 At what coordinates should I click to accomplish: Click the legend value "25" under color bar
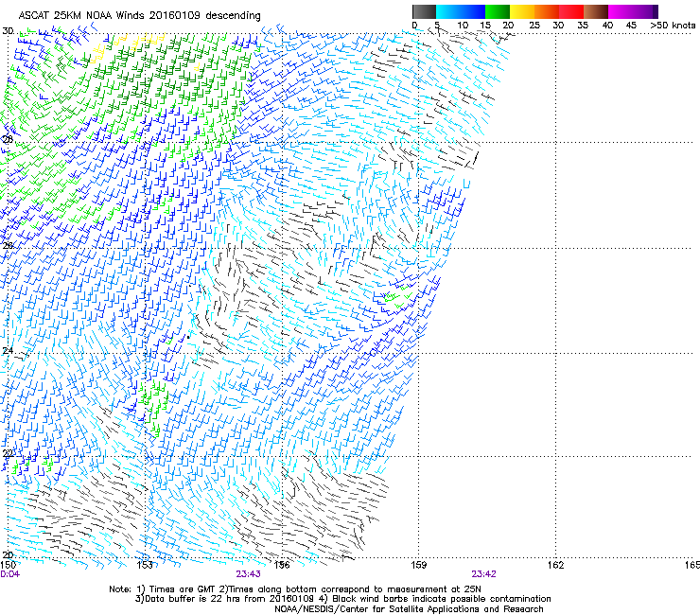pyautogui.click(x=534, y=26)
